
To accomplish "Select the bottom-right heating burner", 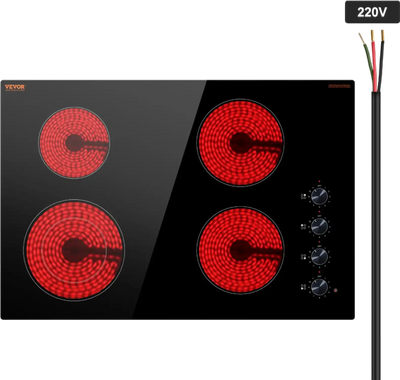I will [x=240, y=250].
